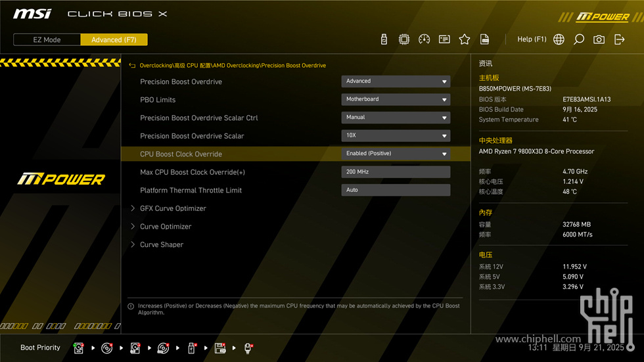Select the USB key boot device icon
Screen dimensions: 644x362
(x=192, y=348)
